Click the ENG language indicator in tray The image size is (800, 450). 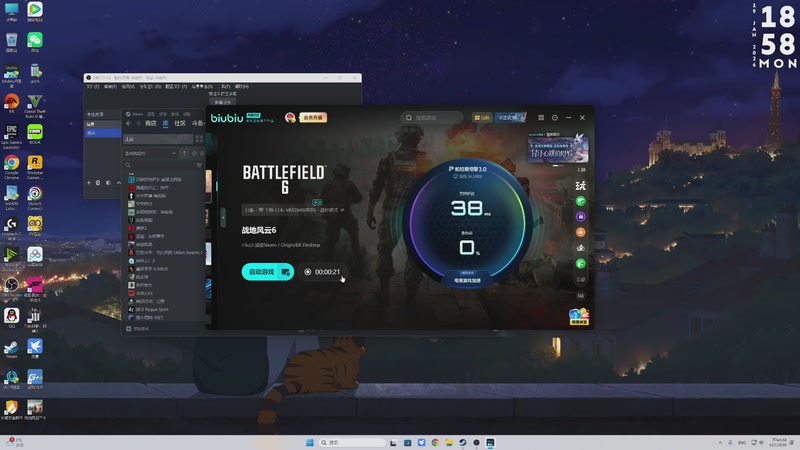tap(742, 442)
